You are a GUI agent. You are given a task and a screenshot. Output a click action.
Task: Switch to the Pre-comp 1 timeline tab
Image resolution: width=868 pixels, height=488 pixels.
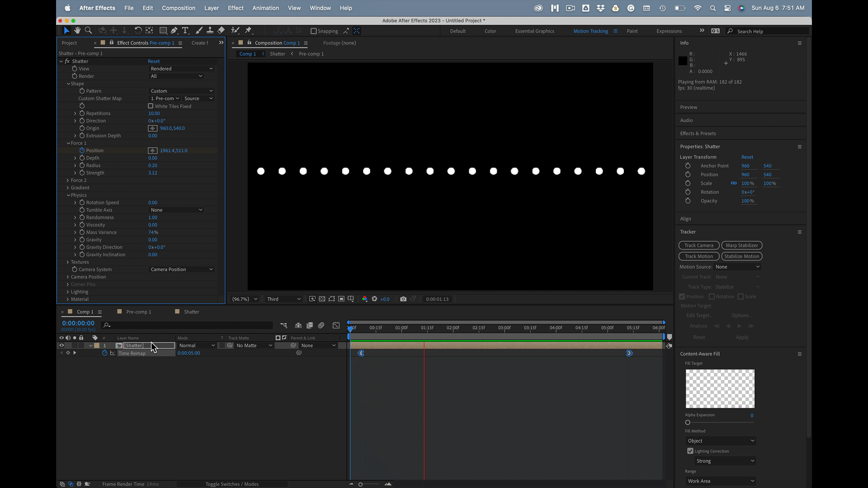pos(138,312)
